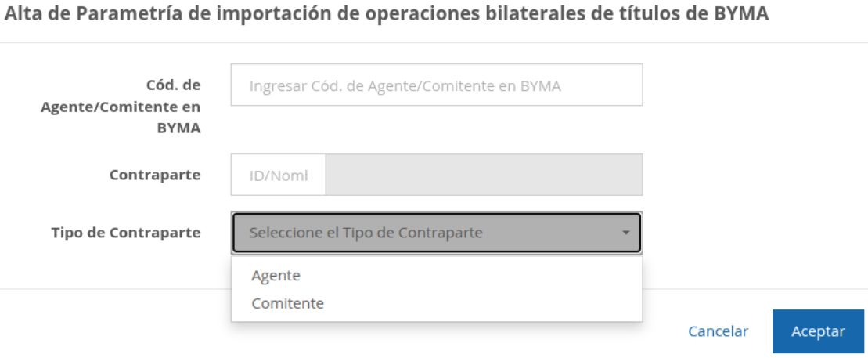Dismiss the dialog using Cancelar

click(718, 331)
